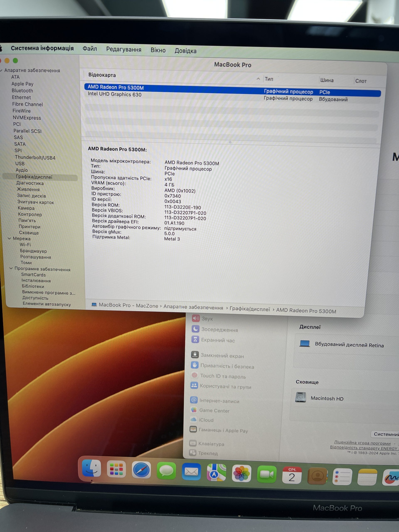Open Calendar icon showing 2 січ.
The width and height of the screenshot is (399, 532).
(x=292, y=475)
